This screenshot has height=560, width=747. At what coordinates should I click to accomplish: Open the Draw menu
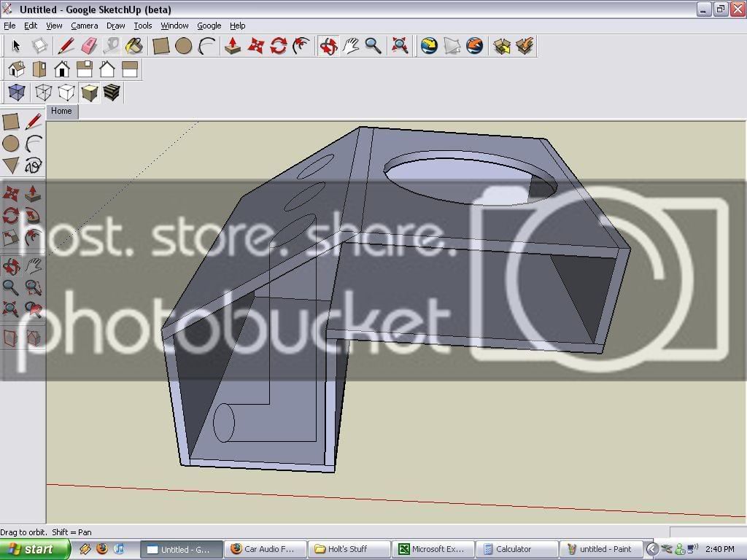pyautogui.click(x=115, y=26)
